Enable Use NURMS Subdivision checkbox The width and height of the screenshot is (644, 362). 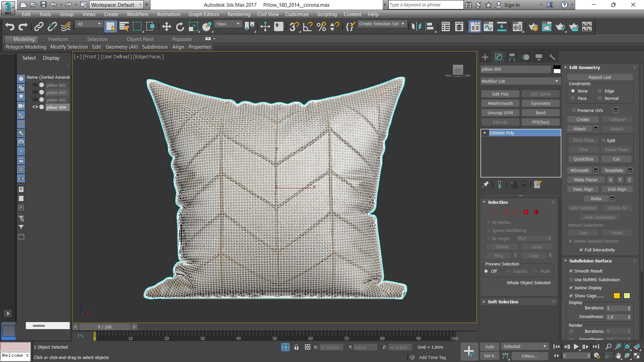click(571, 280)
